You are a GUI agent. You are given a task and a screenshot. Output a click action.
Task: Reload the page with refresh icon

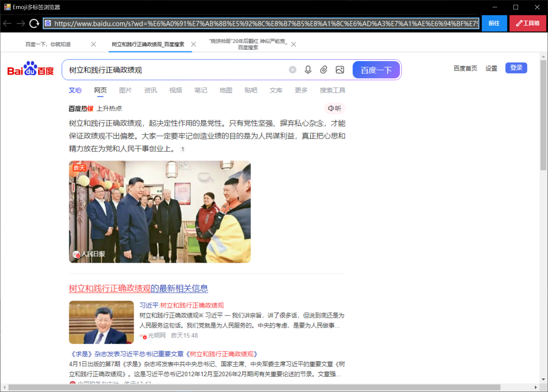(x=34, y=23)
